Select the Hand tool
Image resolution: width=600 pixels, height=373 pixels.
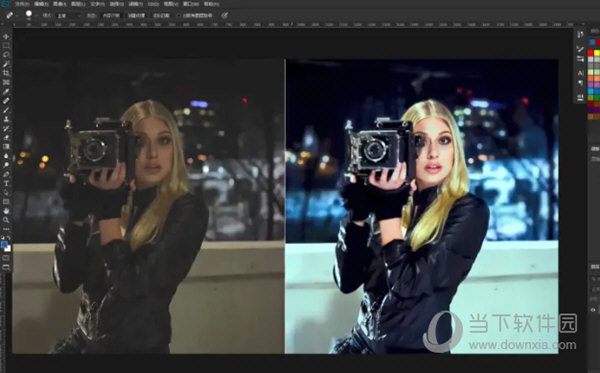pyautogui.click(x=6, y=211)
